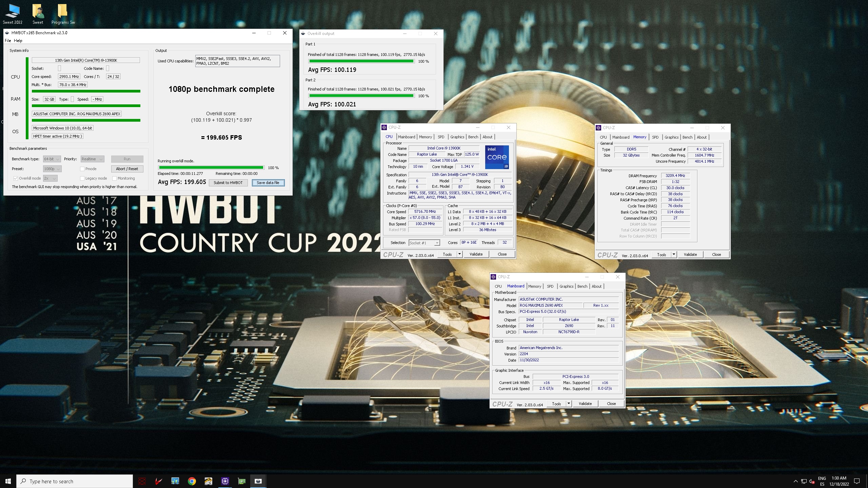Click the red mesh taskbar icon

coord(142,481)
